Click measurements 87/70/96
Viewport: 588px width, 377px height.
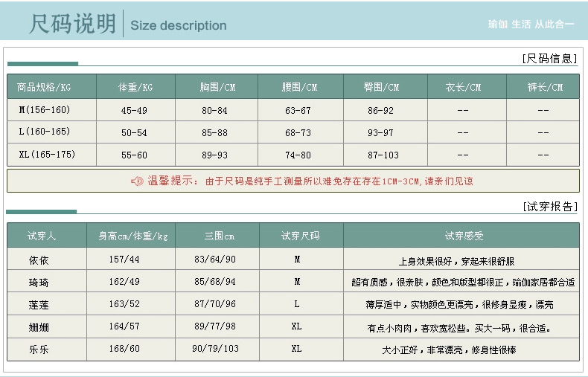pos(215,304)
